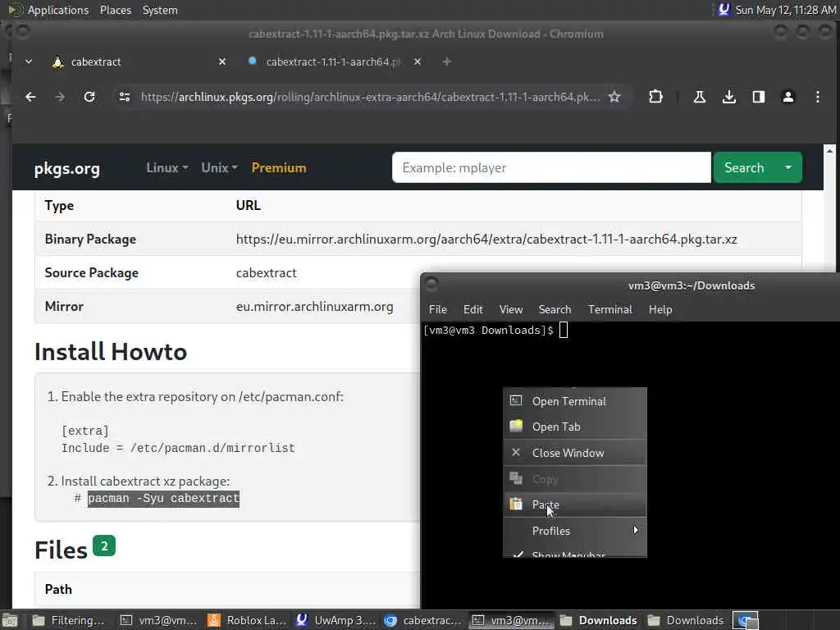The image size is (840, 630).
Task: Open the System menu in top panel
Action: click(160, 10)
